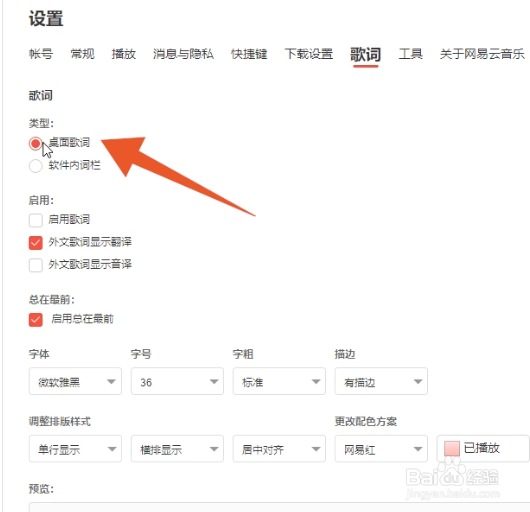Expand the 描边 dropdown showing 有描边

pyautogui.click(x=381, y=381)
